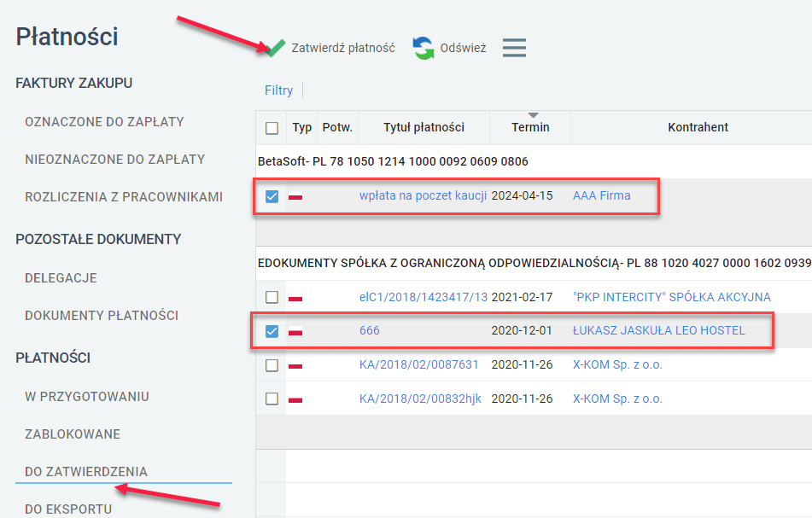Open payment link 666
Viewport: 812px width, 518px height.
coord(369,330)
